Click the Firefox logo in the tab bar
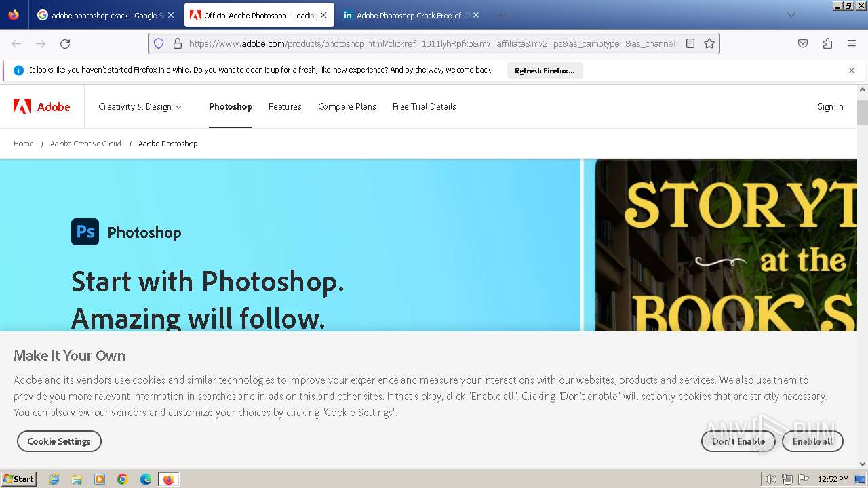 click(14, 15)
